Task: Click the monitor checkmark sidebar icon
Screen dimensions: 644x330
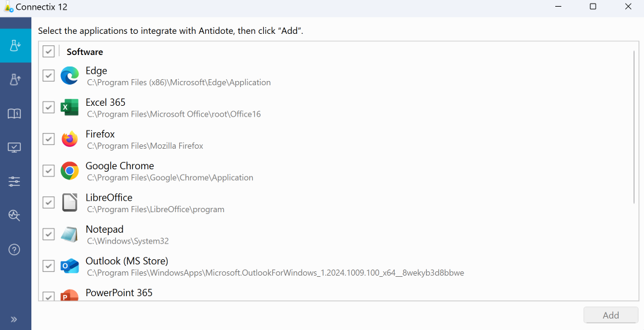Action: (x=15, y=147)
